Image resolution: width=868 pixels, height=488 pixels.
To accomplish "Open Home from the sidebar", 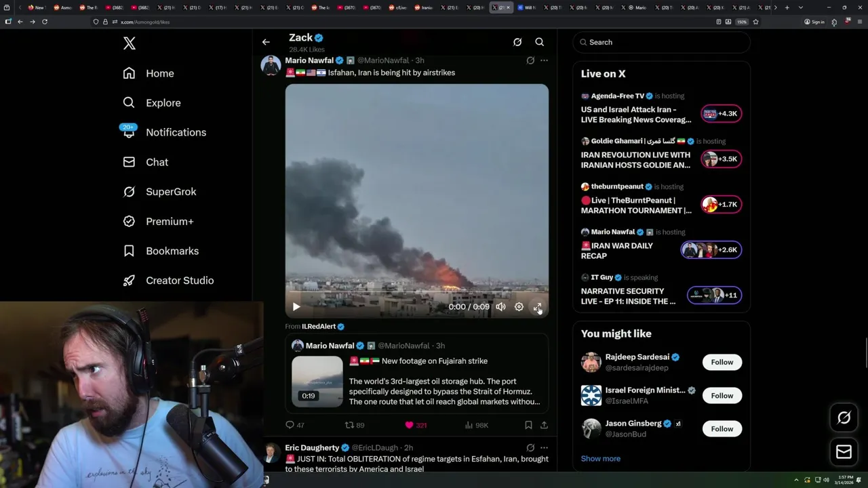I will pyautogui.click(x=149, y=73).
